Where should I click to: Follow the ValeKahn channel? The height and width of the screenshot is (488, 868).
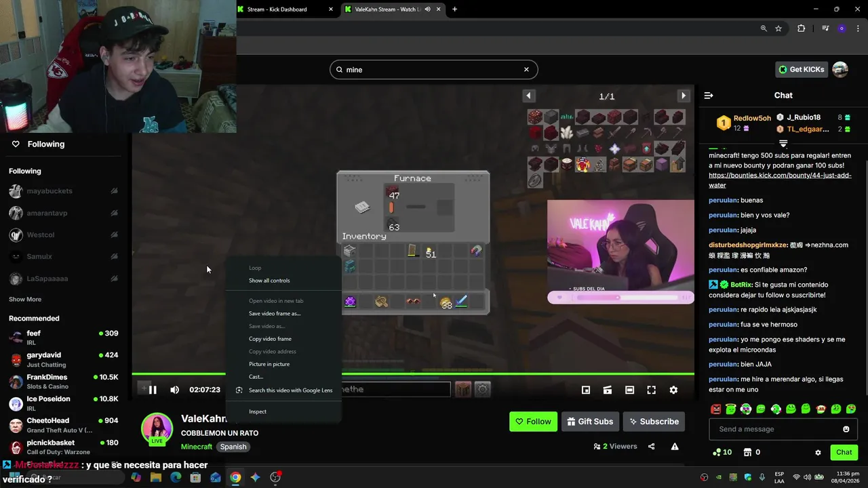click(533, 422)
